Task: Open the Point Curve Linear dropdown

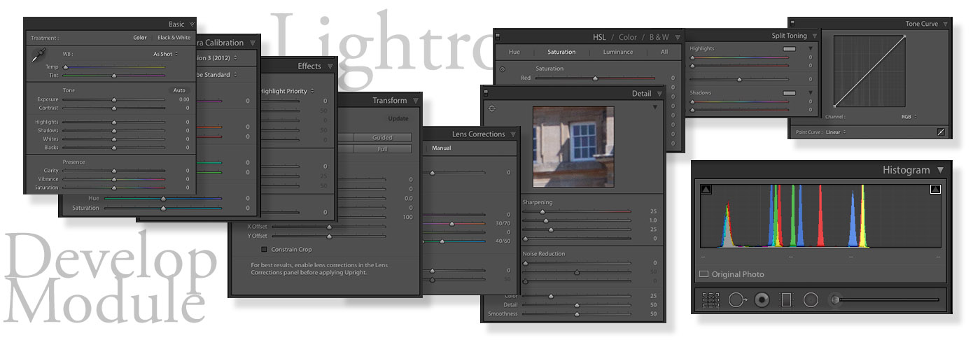Action: [836, 132]
